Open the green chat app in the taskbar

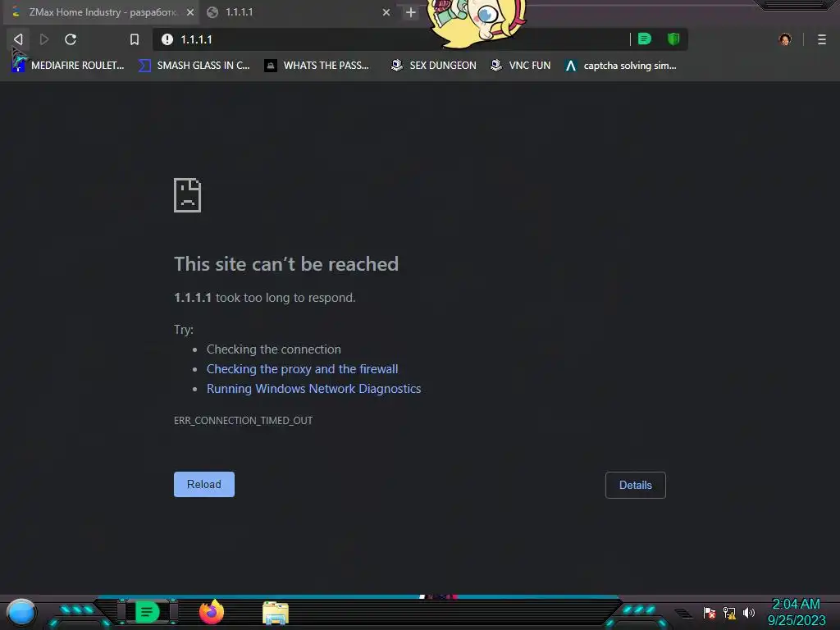148,612
